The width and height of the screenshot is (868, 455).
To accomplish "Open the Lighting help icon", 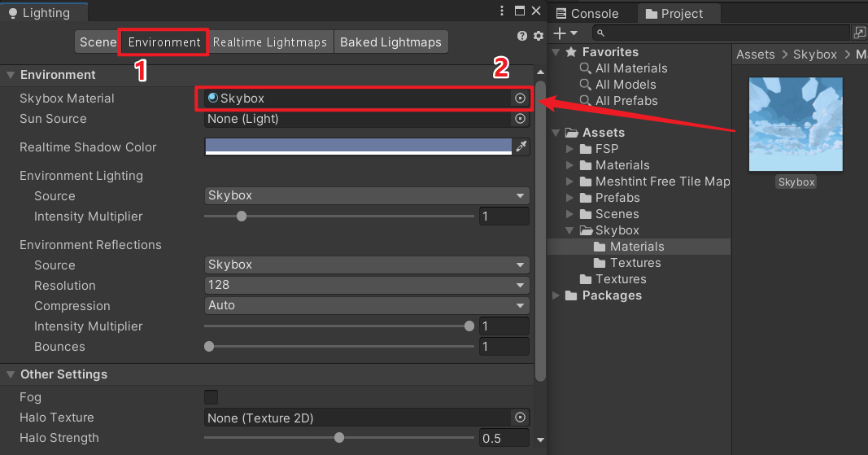I will click(522, 36).
